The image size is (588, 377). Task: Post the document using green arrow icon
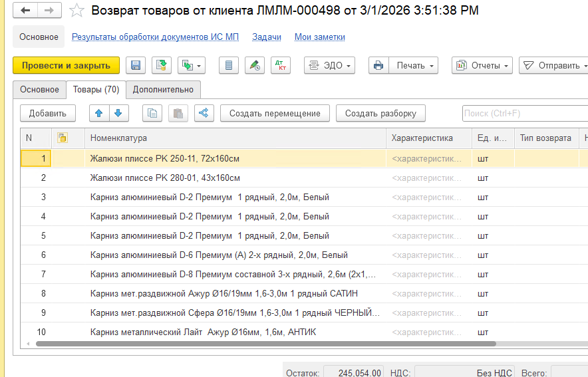tap(161, 66)
